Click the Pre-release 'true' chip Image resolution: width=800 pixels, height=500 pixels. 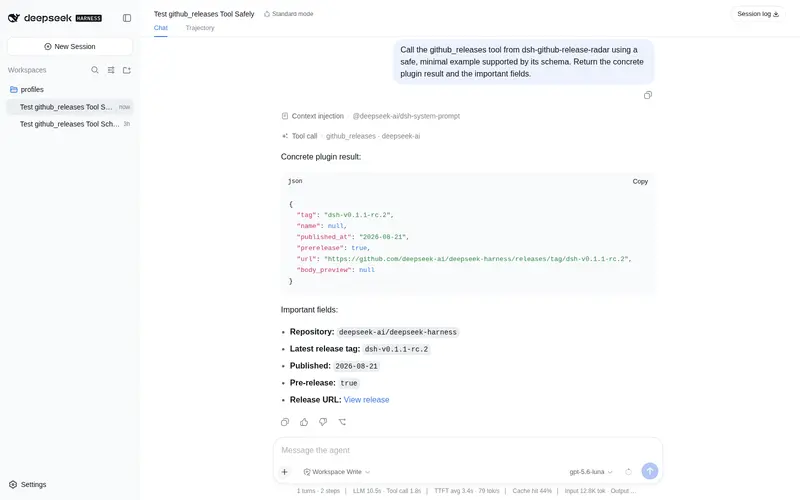coord(349,383)
